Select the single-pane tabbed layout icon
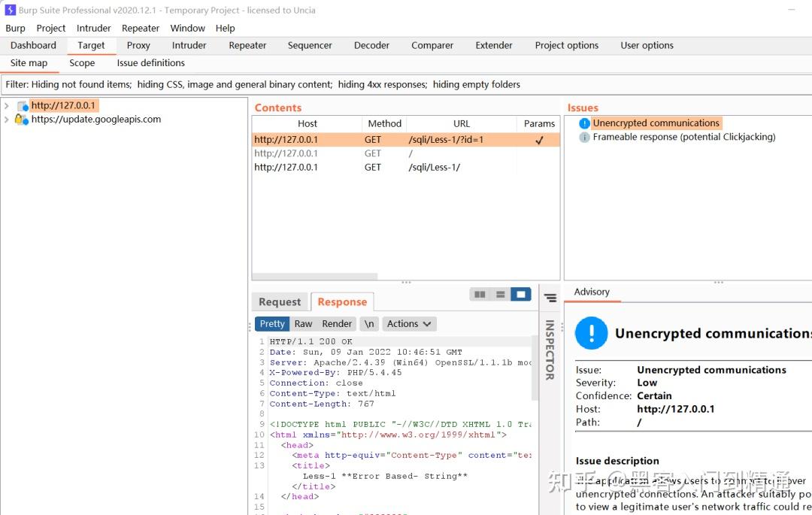 click(x=520, y=295)
